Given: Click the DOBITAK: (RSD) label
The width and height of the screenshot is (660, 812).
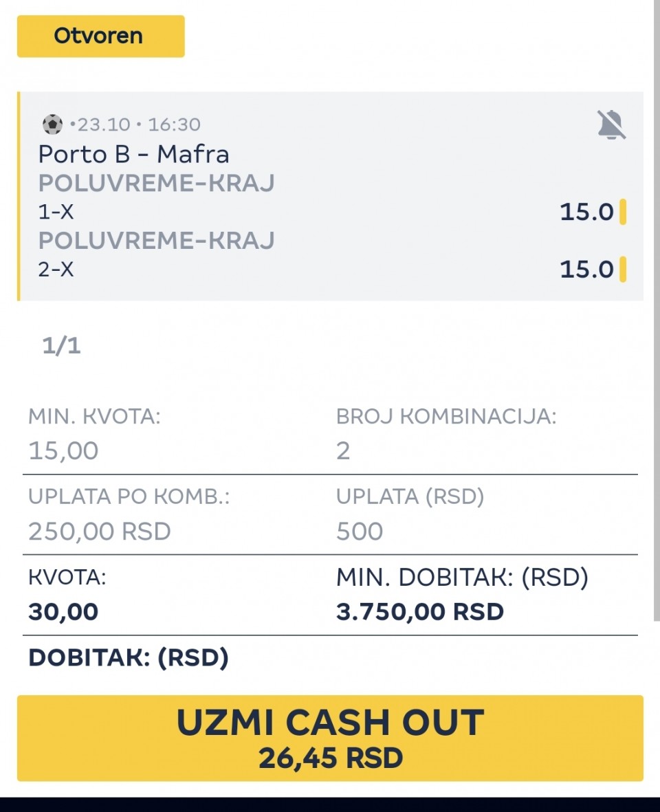Looking at the screenshot, I should coord(128,658).
